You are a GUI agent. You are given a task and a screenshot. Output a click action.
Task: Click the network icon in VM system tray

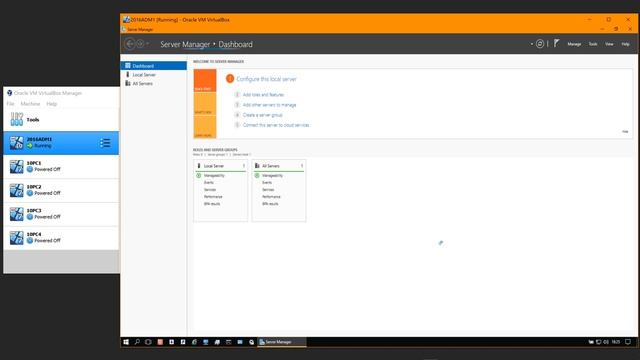click(x=598, y=342)
